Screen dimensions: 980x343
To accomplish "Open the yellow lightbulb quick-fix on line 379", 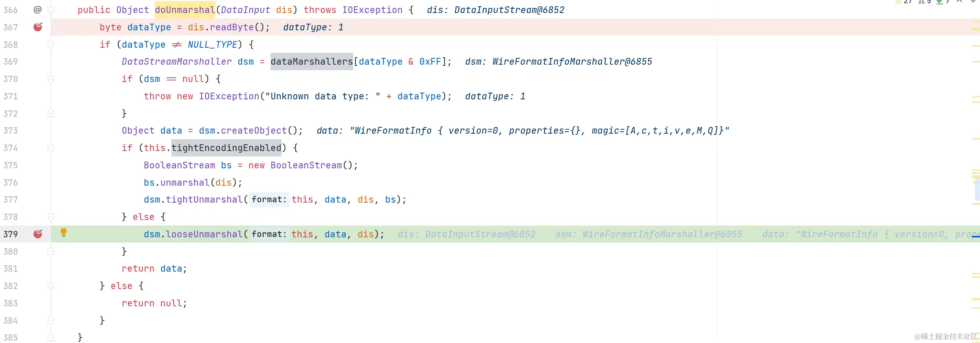I will 63,233.
